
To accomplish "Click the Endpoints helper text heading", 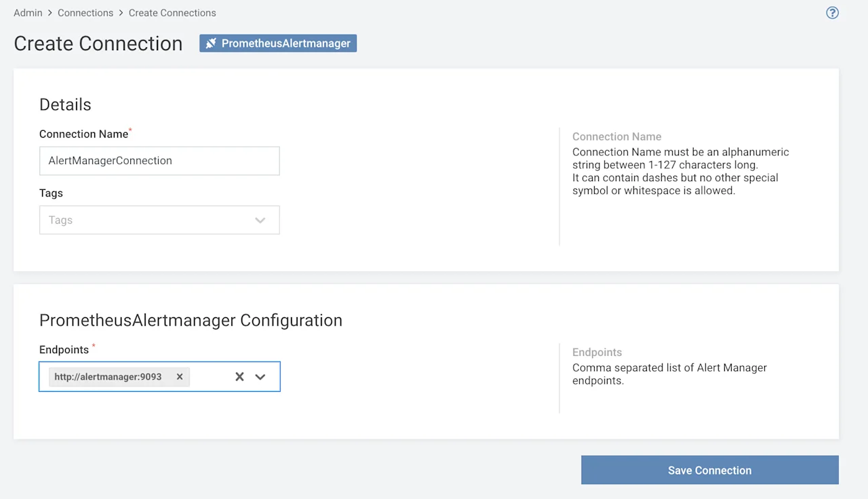I will point(597,352).
